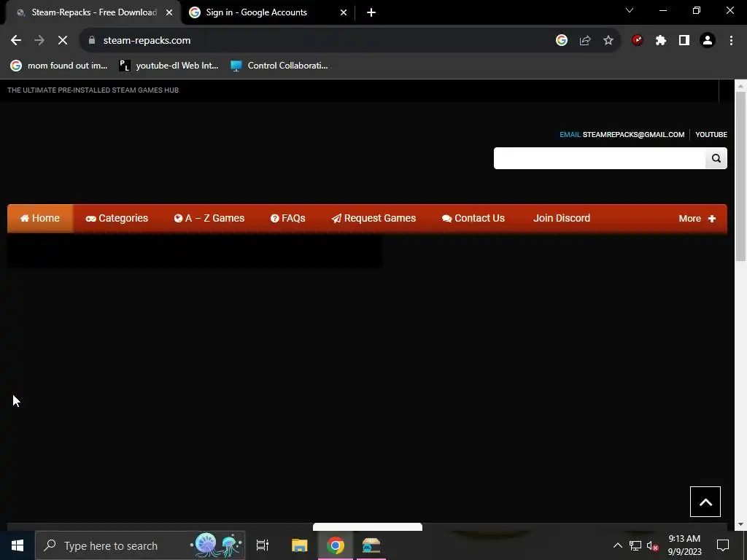Open the pinned app beside Chrome on the taskbar
This screenshot has width=747, height=560.
tap(371, 545)
